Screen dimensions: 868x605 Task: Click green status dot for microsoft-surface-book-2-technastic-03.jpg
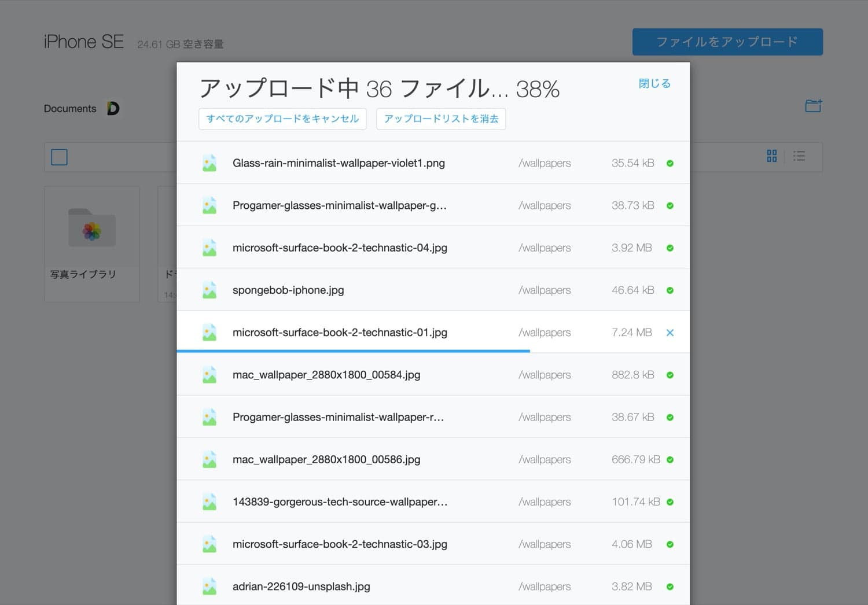[x=670, y=544]
